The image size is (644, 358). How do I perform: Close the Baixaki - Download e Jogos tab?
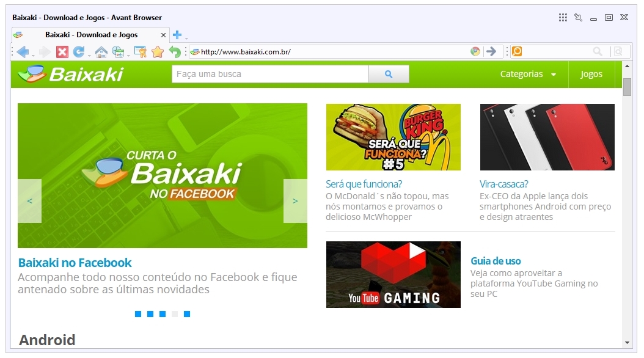pyautogui.click(x=163, y=35)
